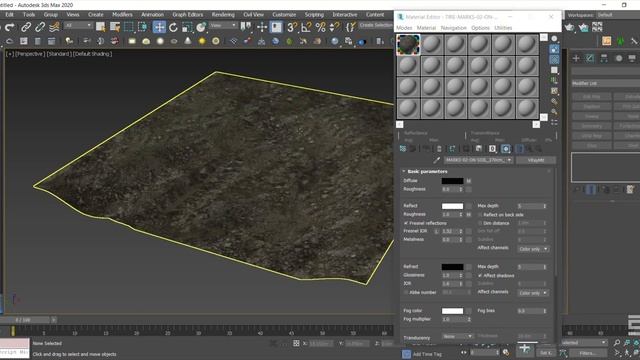The height and width of the screenshot is (360, 640).
Task: Click the Fresnel IOR value field
Action: point(449,231)
